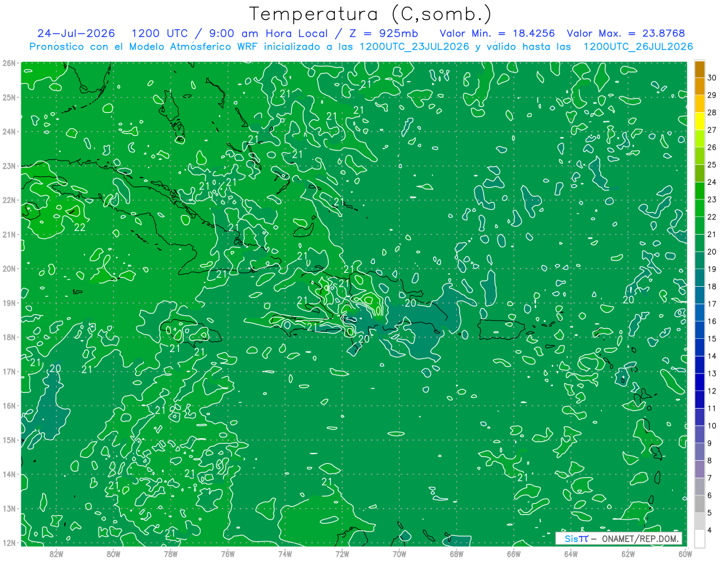This screenshot has width=728, height=562.
Task: Click the '25N' latitude axis label
Action: point(8,97)
